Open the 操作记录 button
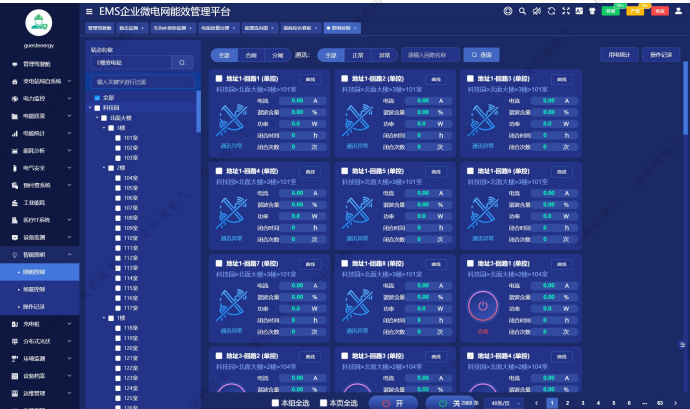 point(661,54)
